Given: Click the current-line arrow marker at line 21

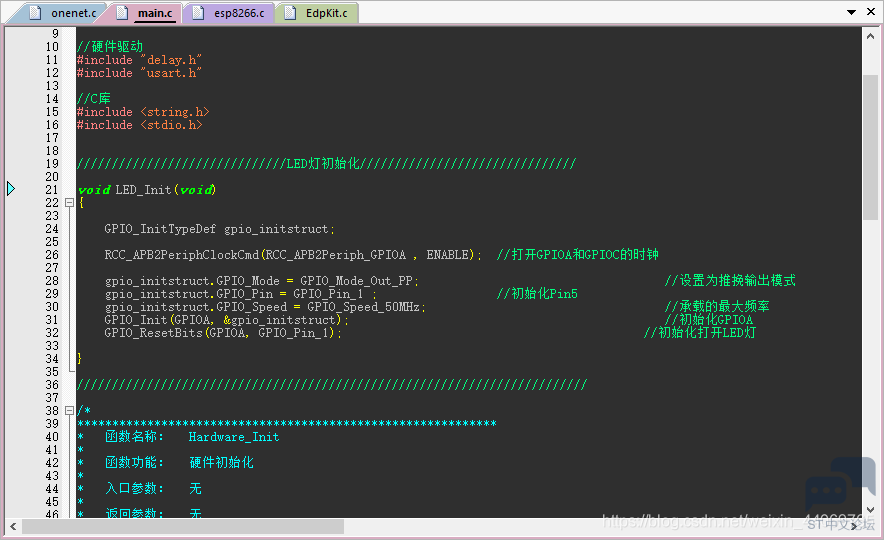Looking at the screenshot, I should point(11,188).
